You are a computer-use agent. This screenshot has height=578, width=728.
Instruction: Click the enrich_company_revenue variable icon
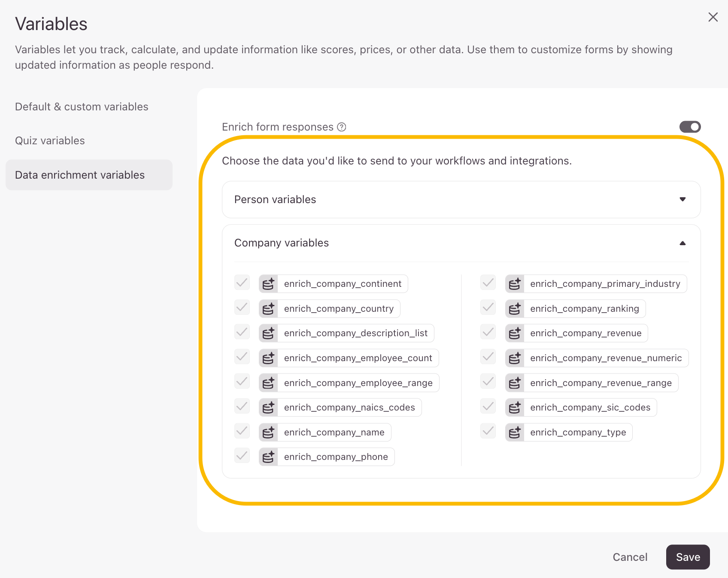[x=514, y=333]
